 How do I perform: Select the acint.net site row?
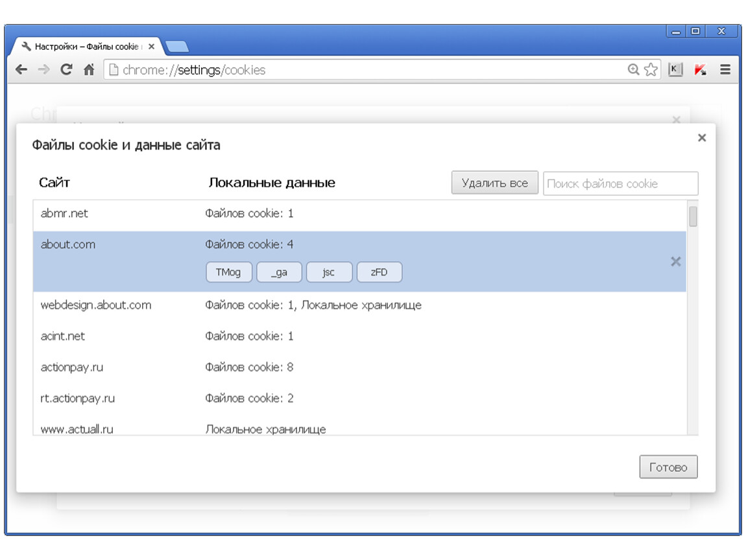point(359,336)
